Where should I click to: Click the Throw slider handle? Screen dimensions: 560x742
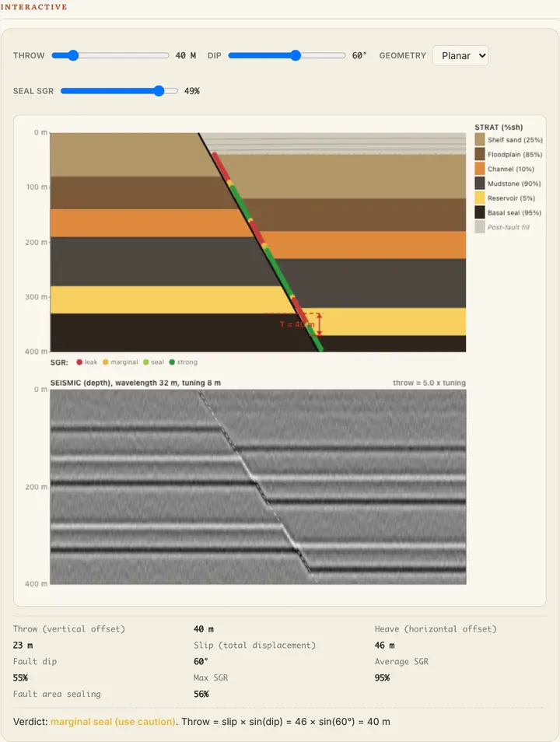coord(72,55)
